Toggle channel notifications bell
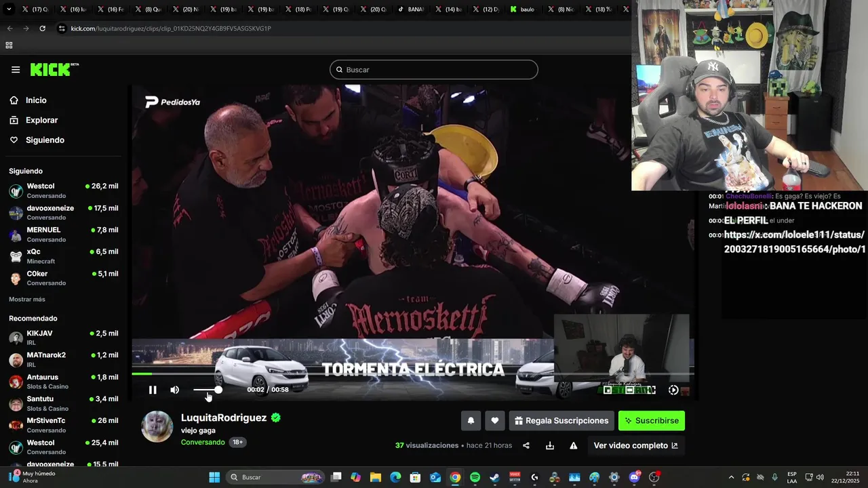 (x=471, y=421)
